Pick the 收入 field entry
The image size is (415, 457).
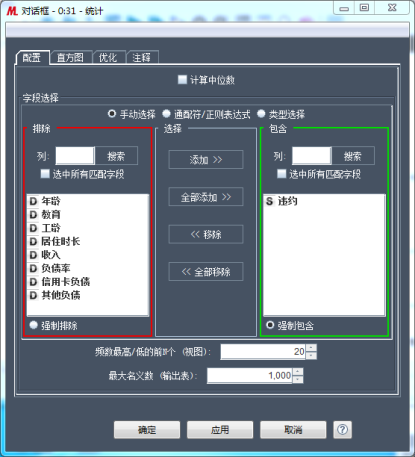coord(87,255)
